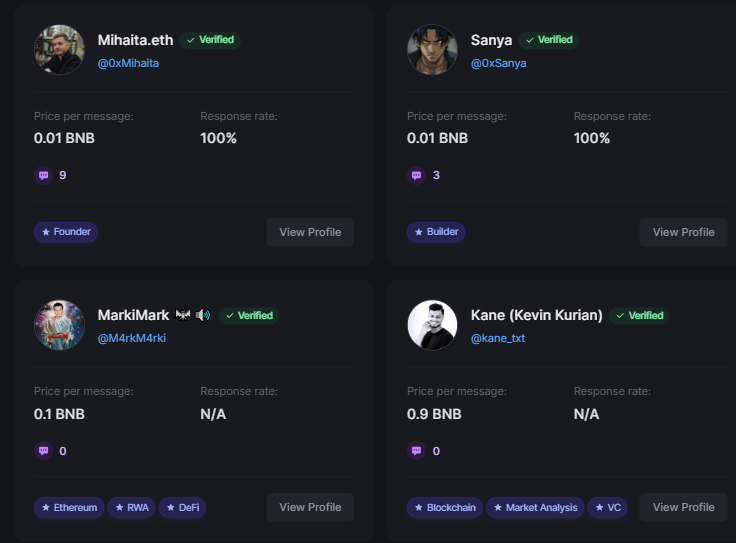Open the @0xSanya handle link
This screenshot has height=543, width=736.
click(498, 63)
